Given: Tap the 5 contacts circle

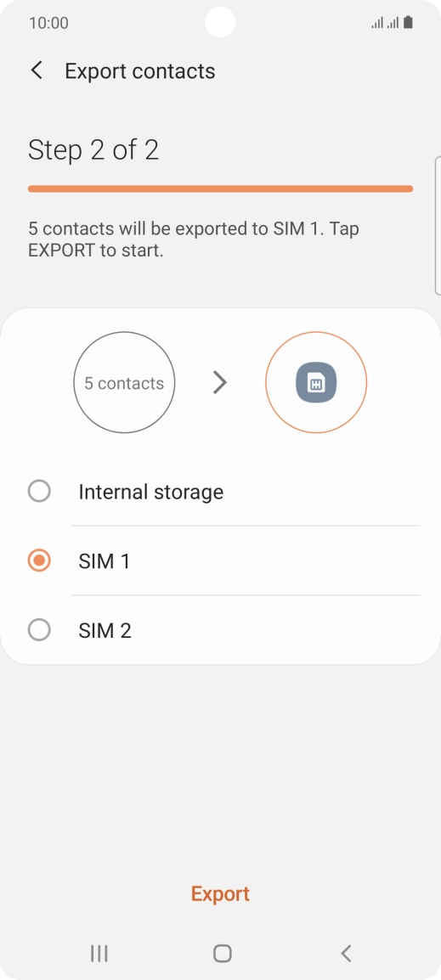Looking at the screenshot, I should tap(124, 382).
